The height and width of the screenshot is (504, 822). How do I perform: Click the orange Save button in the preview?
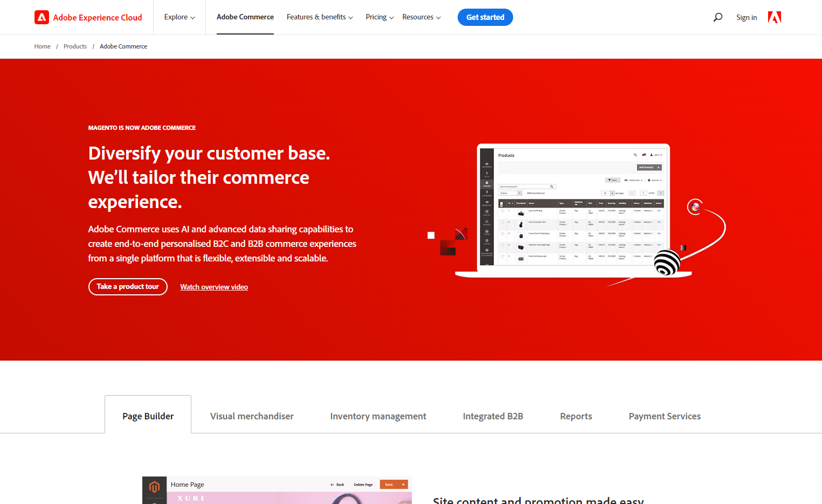pyautogui.click(x=389, y=485)
